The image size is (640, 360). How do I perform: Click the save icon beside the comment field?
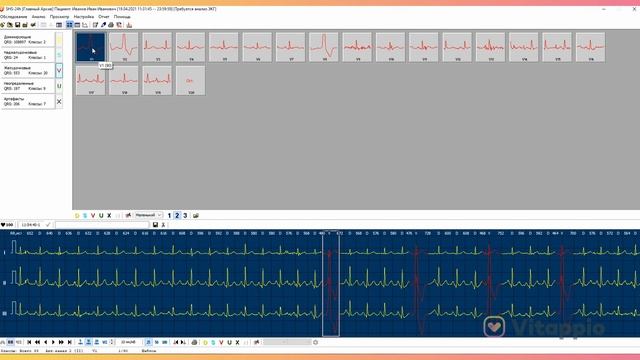[x=155, y=225]
